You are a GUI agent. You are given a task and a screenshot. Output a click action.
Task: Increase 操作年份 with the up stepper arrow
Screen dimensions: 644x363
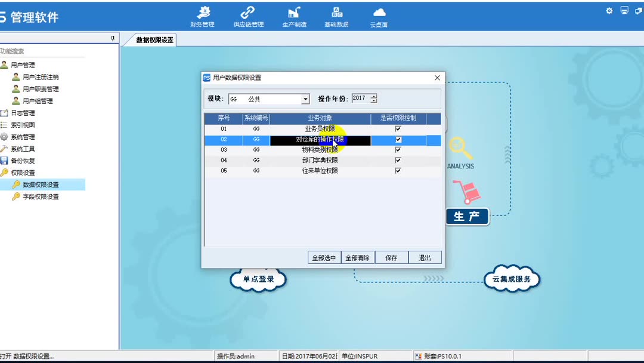click(x=373, y=96)
